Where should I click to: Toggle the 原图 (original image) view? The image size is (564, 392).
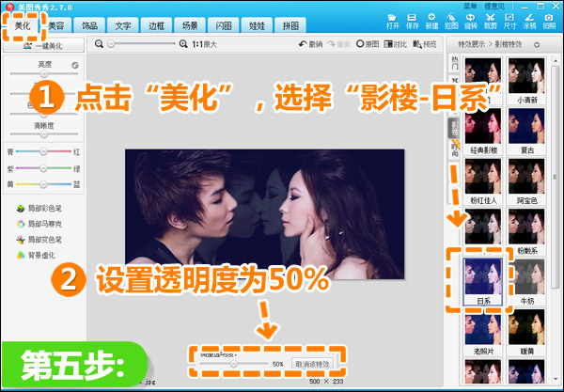367,44
